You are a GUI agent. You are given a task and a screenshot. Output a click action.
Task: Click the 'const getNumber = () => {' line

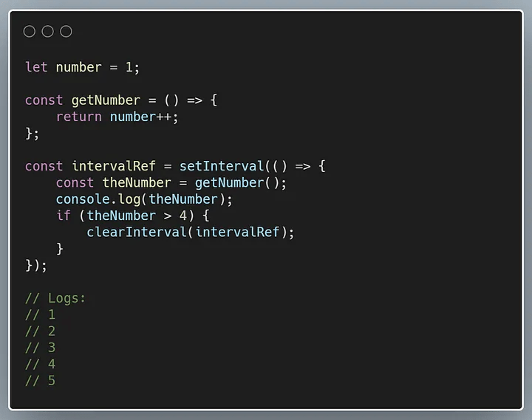[121, 100]
